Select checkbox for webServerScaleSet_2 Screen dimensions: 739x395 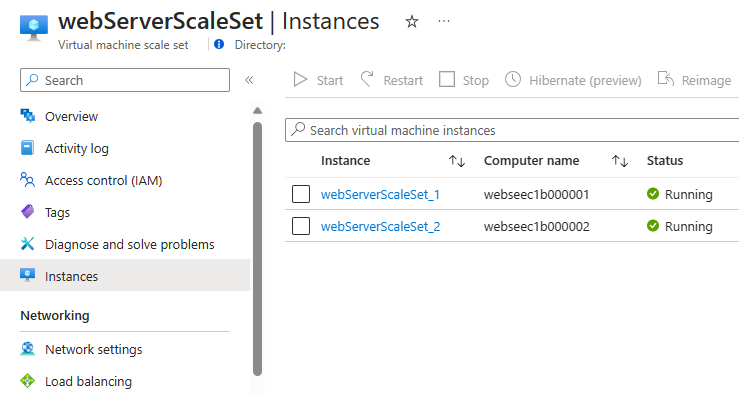pyautogui.click(x=301, y=226)
